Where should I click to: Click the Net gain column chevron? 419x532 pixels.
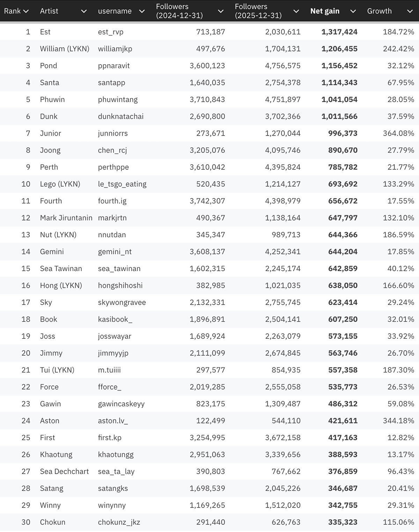coord(353,11)
